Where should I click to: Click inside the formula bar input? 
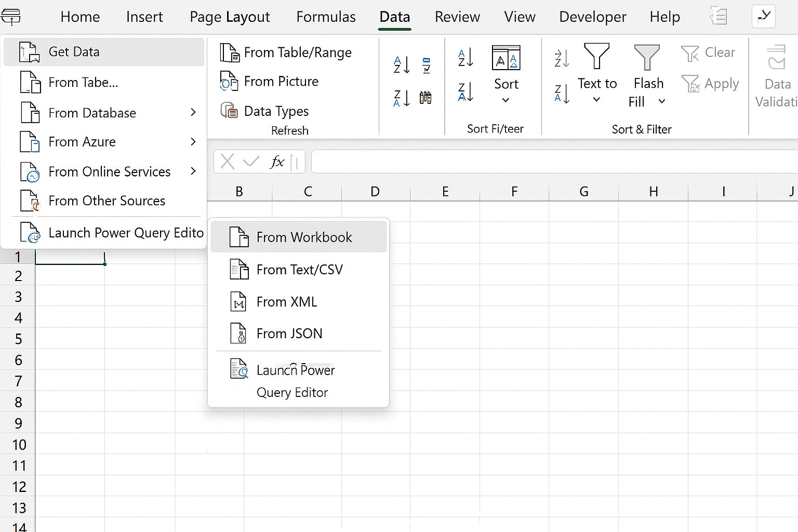(x=554, y=162)
